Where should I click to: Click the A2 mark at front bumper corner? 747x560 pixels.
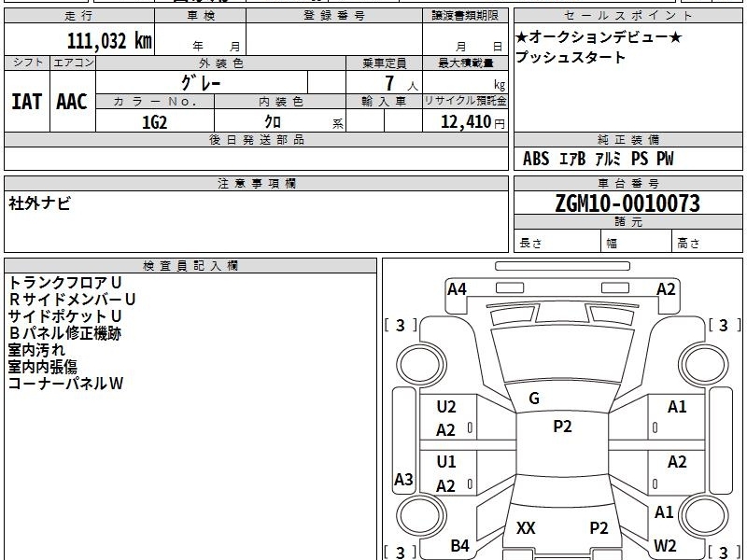(x=666, y=289)
